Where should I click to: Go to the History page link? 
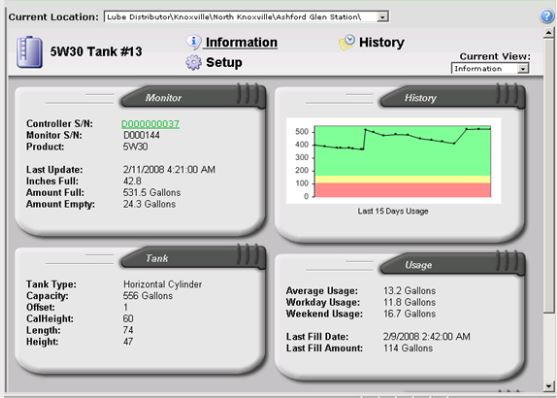click(x=382, y=42)
